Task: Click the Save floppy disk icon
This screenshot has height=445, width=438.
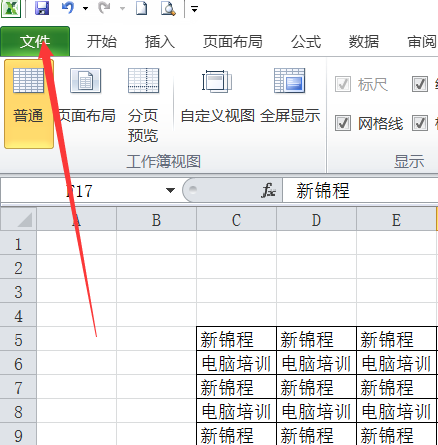Action: pyautogui.click(x=42, y=8)
